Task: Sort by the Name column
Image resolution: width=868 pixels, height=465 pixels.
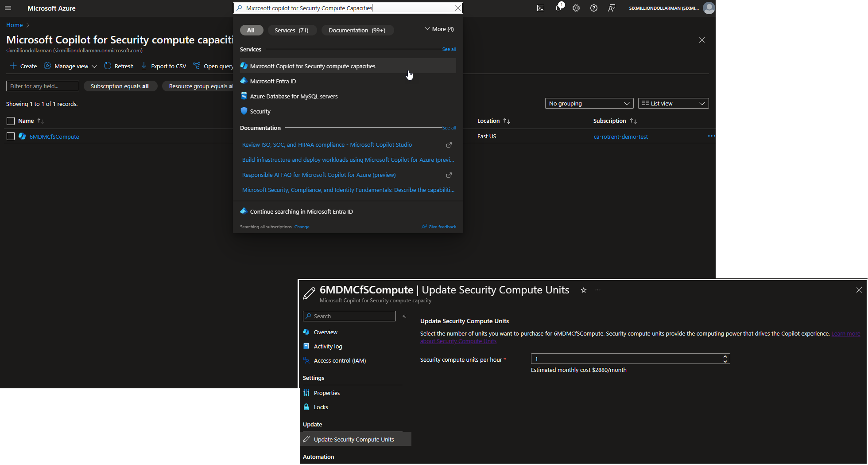Action: (x=31, y=121)
